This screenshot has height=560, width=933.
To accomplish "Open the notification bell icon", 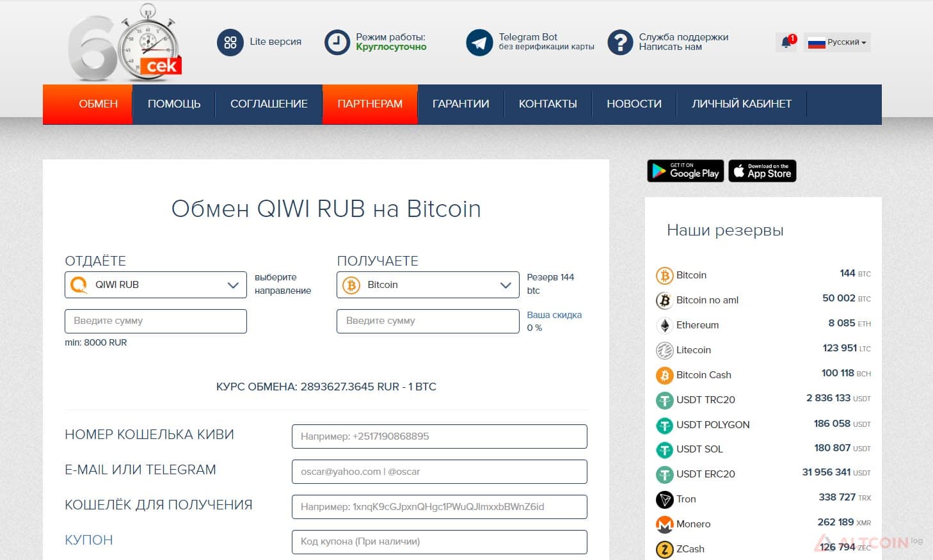I will (786, 42).
